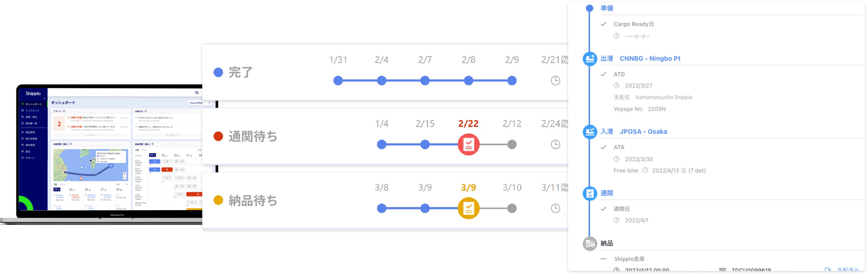Screen dimensions: 868x275
Task: Click the departure ship icon beside 出港
Action: (x=590, y=59)
